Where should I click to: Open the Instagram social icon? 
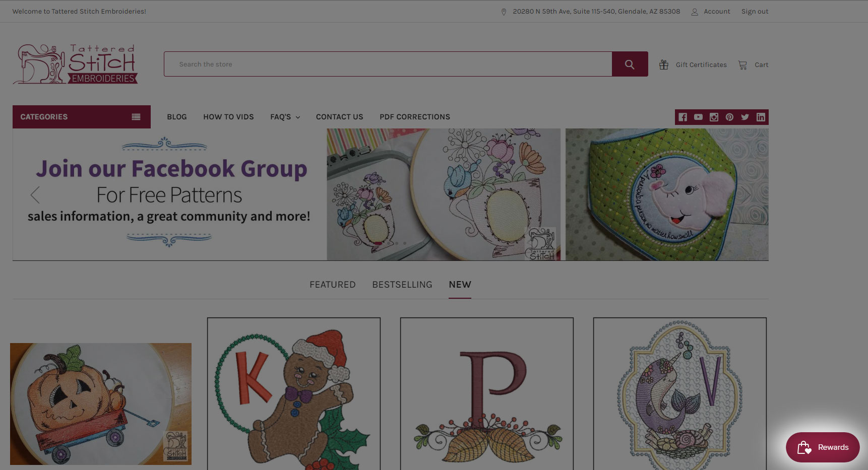click(x=714, y=117)
